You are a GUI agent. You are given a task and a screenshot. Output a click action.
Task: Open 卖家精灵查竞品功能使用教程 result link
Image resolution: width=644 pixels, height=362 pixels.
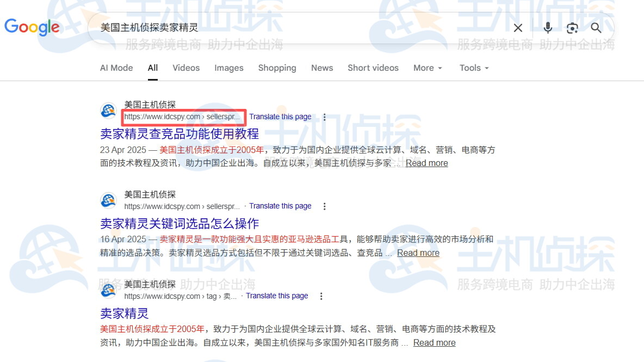pos(179,133)
